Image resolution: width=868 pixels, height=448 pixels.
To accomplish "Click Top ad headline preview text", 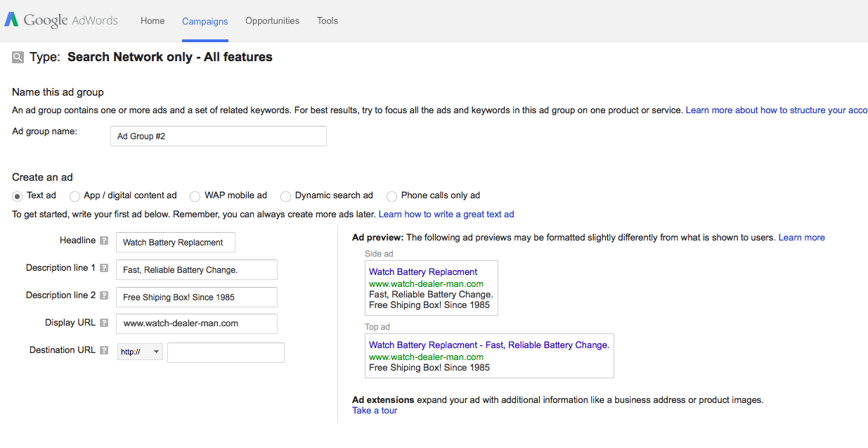I will point(489,345).
